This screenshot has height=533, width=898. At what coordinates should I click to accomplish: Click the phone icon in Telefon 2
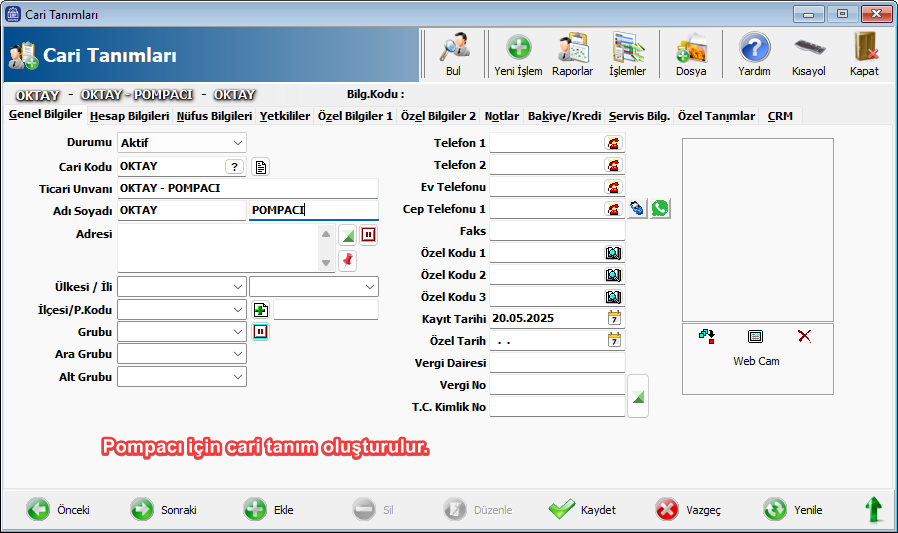coord(613,165)
